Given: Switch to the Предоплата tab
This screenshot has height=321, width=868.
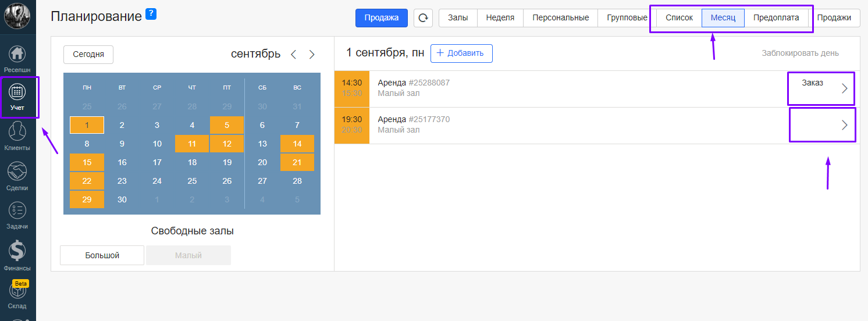Looking at the screenshot, I should [776, 18].
